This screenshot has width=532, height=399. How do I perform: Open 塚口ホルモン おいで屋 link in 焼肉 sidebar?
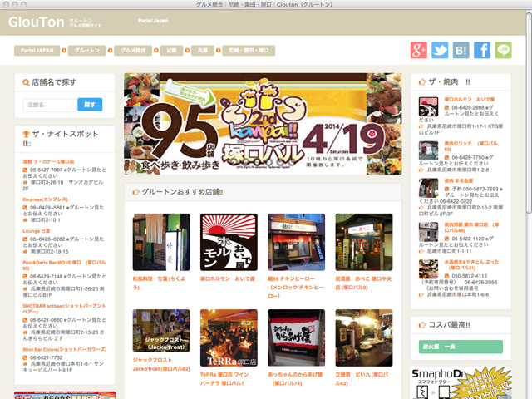470,100
